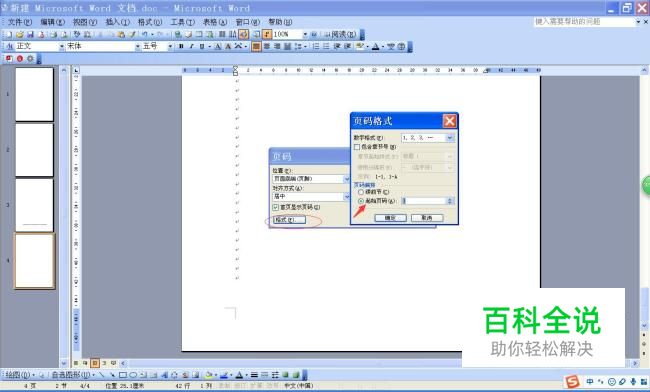The height and width of the screenshot is (392, 650).
Task: Select the center alignment icon
Action: 267,46
